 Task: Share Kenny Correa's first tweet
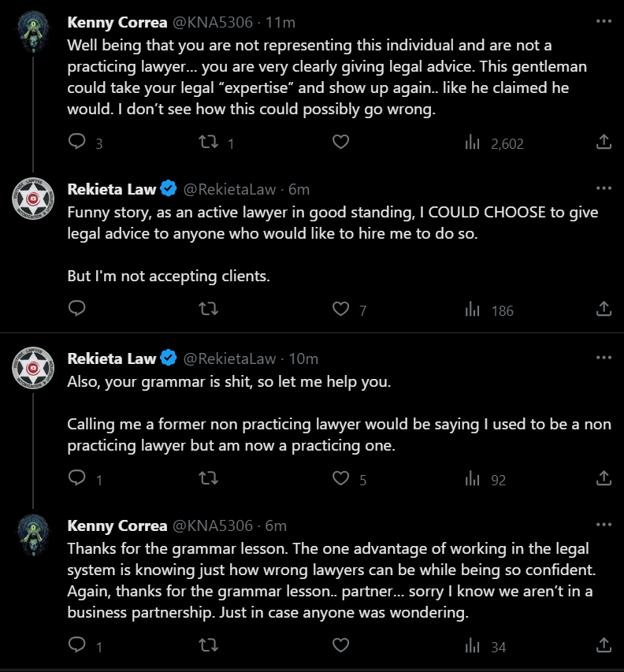604,142
